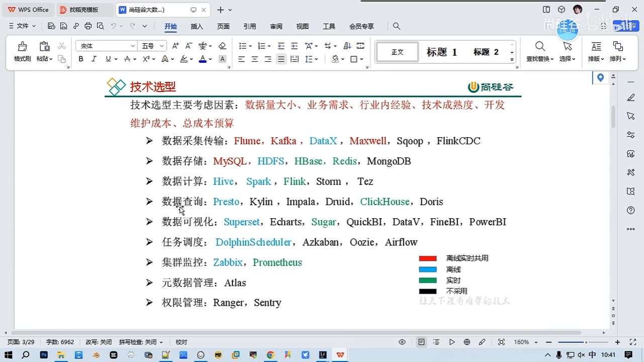The width and height of the screenshot is (644, 362).
Task: Switch to the 审阅 ribbon tab
Action: [x=276, y=26]
